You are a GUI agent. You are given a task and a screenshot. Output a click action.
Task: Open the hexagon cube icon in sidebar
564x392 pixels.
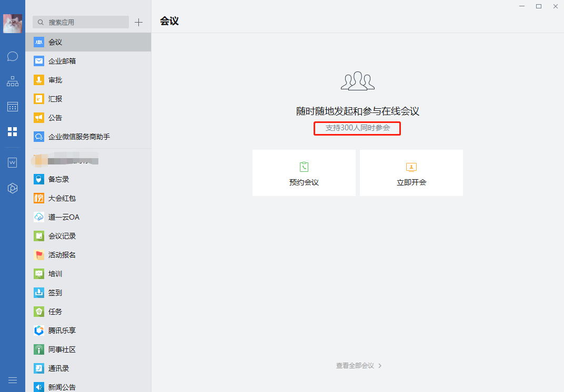pyautogui.click(x=13, y=188)
